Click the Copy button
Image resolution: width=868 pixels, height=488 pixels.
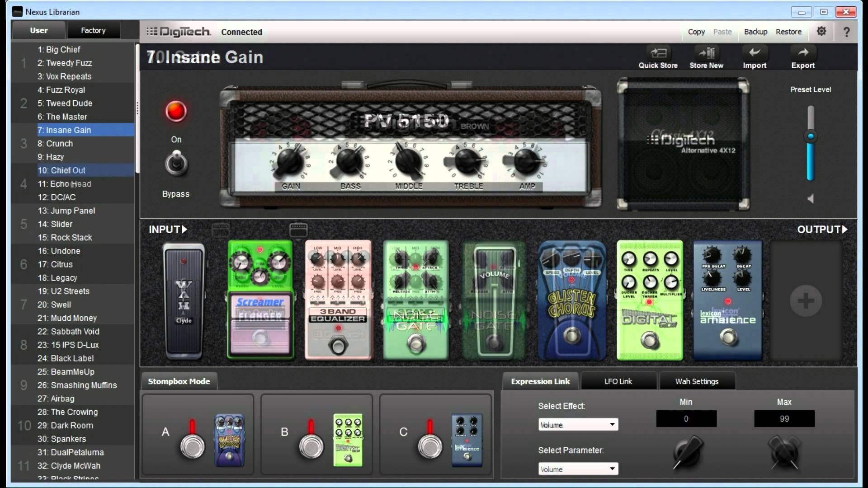[696, 32]
